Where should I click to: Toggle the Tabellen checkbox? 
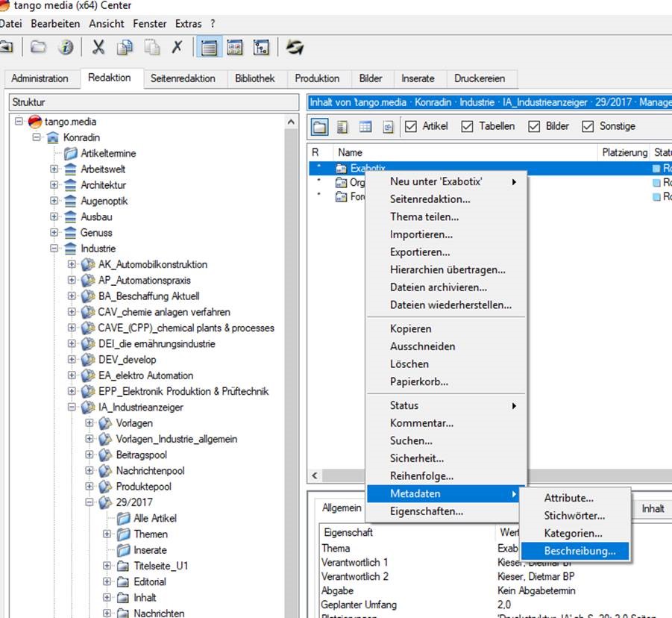click(x=468, y=127)
